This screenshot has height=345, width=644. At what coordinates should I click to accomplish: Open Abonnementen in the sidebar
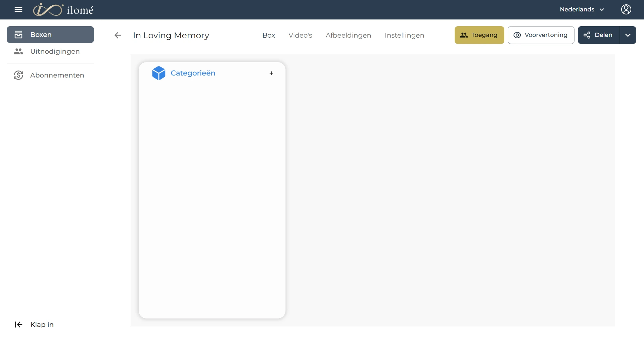(x=50, y=75)
